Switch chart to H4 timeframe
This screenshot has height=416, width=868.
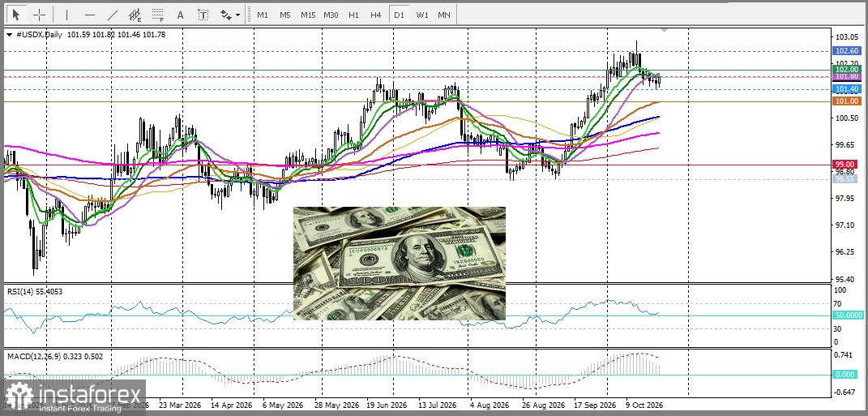click(376, 15)
